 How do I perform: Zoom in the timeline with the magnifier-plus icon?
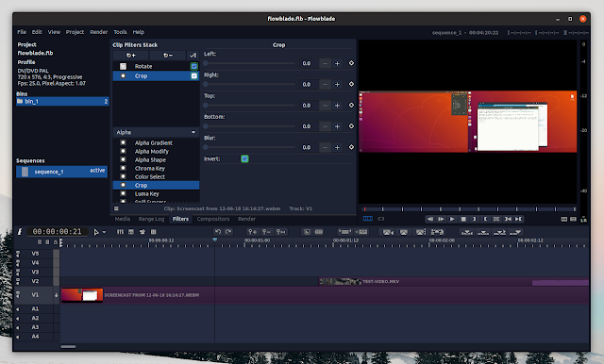[252, 232]
